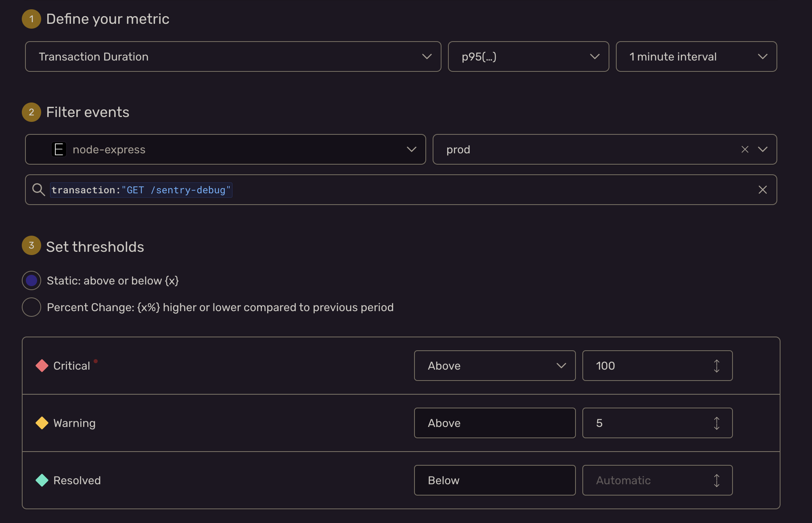The image size is (812, 523).
Task: Click the red Critical diamond icon
Action: 42,365
